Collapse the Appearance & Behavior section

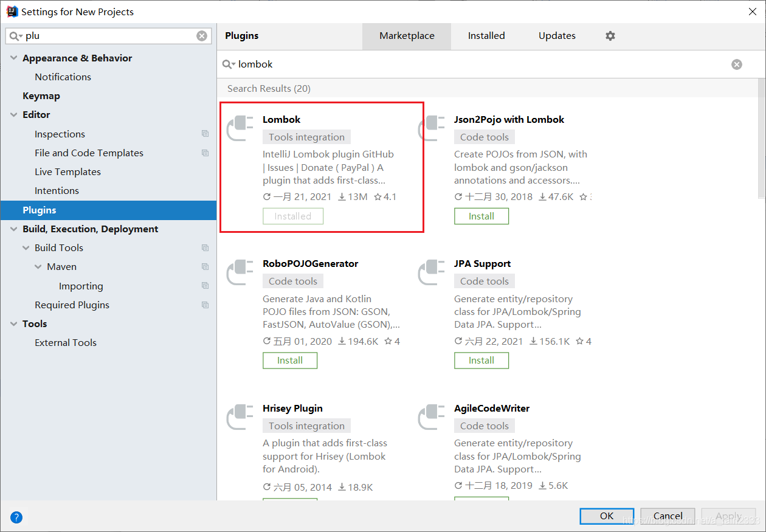tap(14, 58)
